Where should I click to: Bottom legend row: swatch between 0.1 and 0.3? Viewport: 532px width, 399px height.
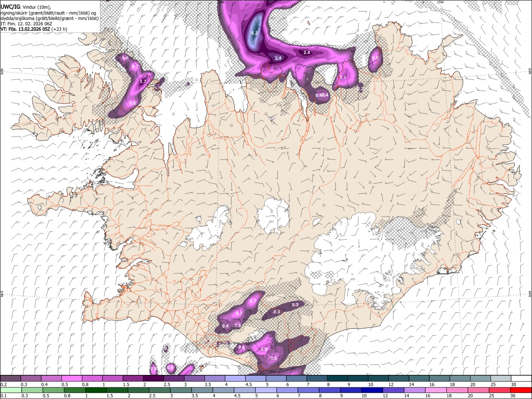coord(10,390)
